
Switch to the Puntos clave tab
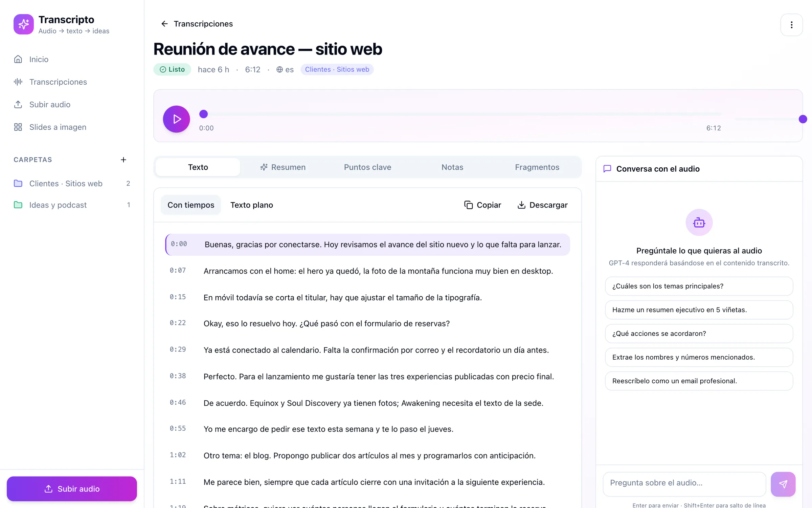[x=367, y=167]
